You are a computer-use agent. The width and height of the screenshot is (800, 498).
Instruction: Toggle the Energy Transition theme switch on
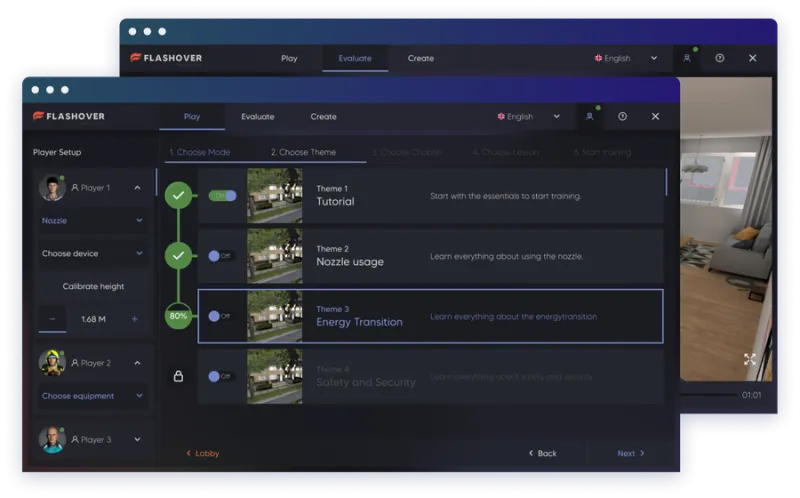[220, 316]
